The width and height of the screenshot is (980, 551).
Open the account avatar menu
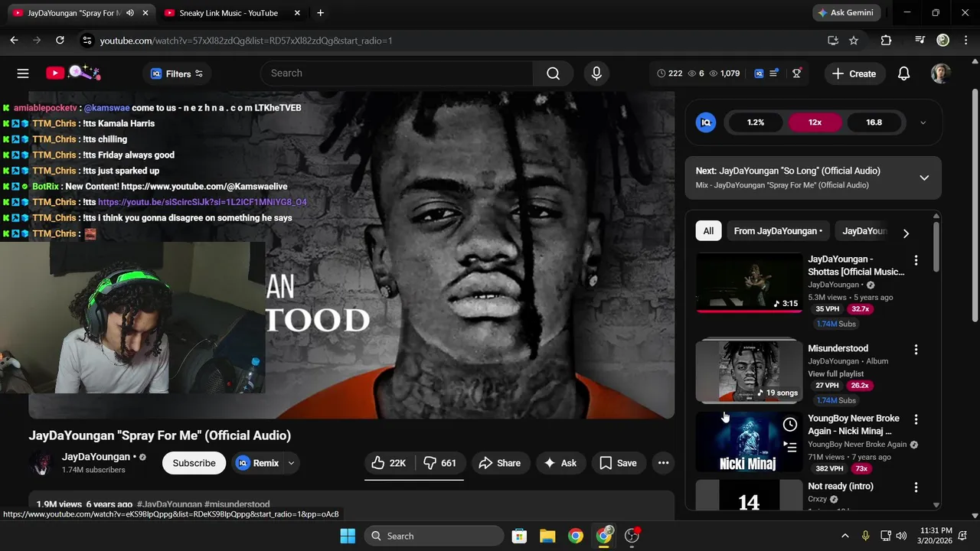click(x=941, y=73)
